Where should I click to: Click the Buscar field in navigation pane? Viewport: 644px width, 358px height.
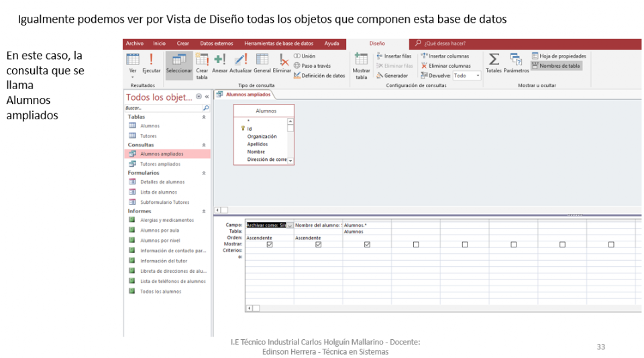pyautogui.click(x=163, y=107)
